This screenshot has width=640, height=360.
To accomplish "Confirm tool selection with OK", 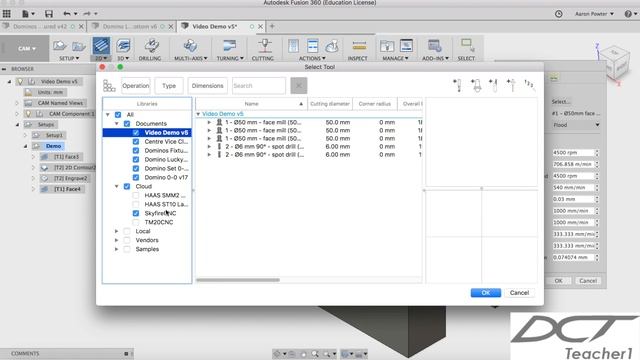I will (x=485, y=293).
